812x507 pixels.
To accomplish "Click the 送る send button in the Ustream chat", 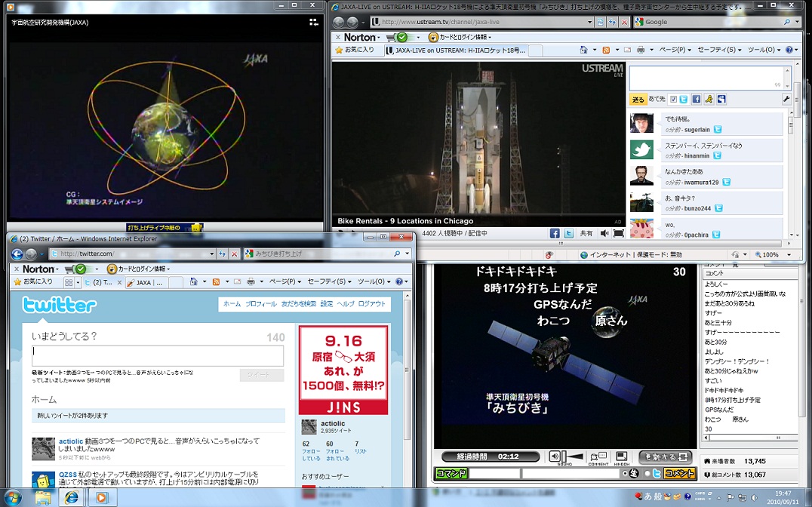I will 638,100.
